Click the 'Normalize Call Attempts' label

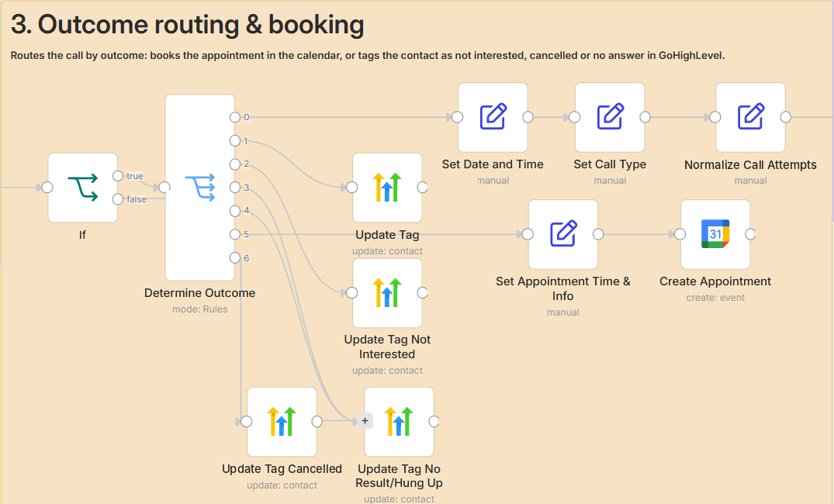point(750,165)
